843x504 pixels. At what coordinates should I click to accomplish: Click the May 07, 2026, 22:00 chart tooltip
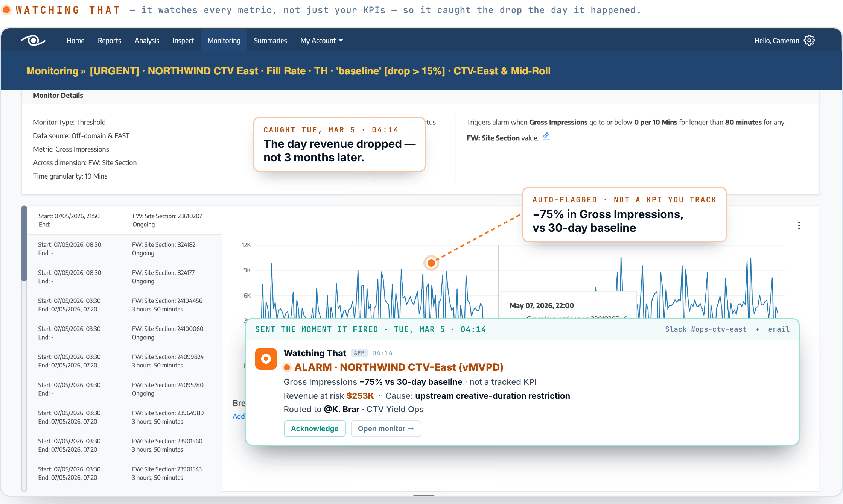coord(568,305)
